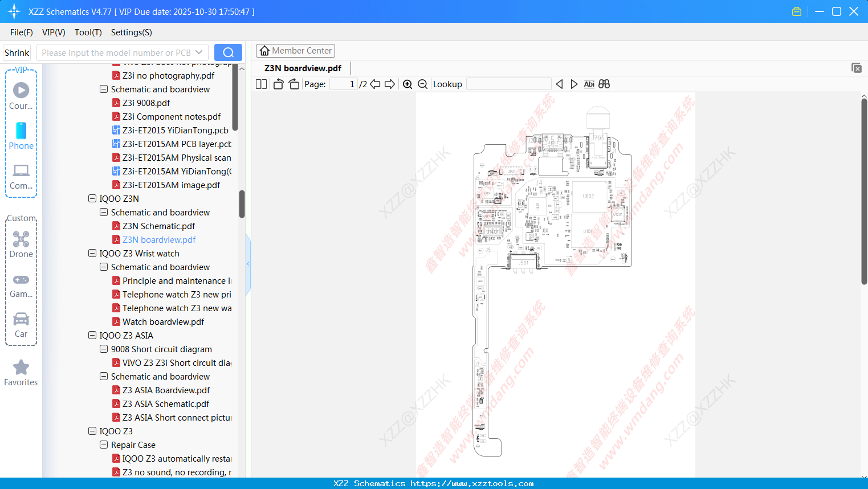The height and width of the screenshot is (489, 868).
Task: Open Z3i no photography.pdf
Action: click(168, 76)
